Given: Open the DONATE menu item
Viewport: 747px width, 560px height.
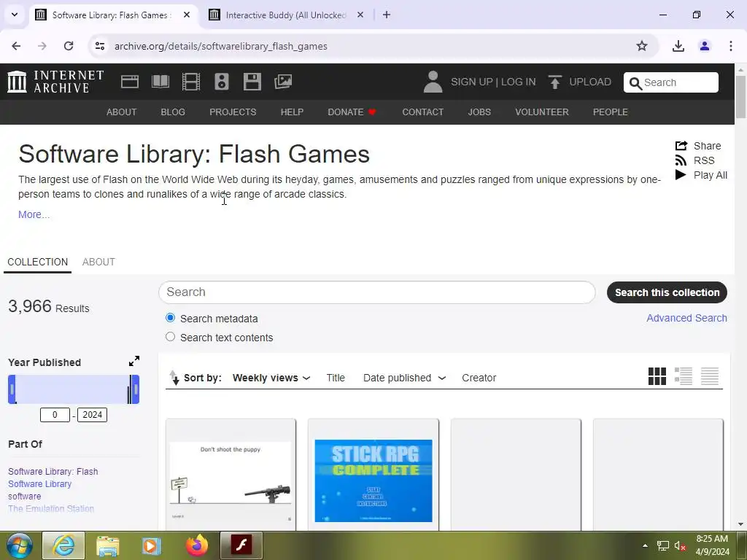Looking at the screenshot, I should [x=352, y=112].
